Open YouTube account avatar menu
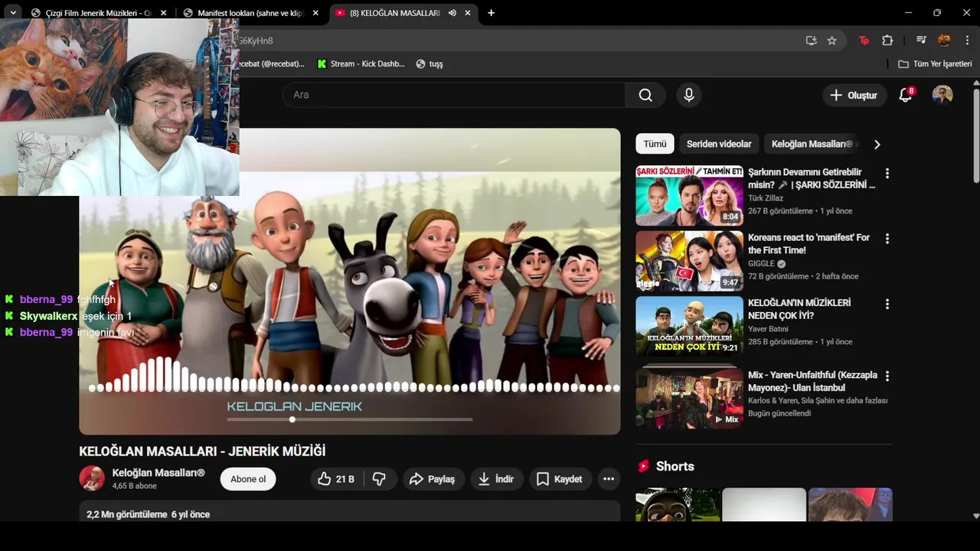 pos(942,95)
